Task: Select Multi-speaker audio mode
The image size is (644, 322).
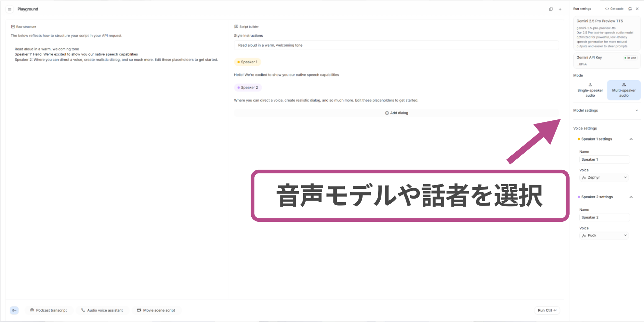Action: click(624, 90)
